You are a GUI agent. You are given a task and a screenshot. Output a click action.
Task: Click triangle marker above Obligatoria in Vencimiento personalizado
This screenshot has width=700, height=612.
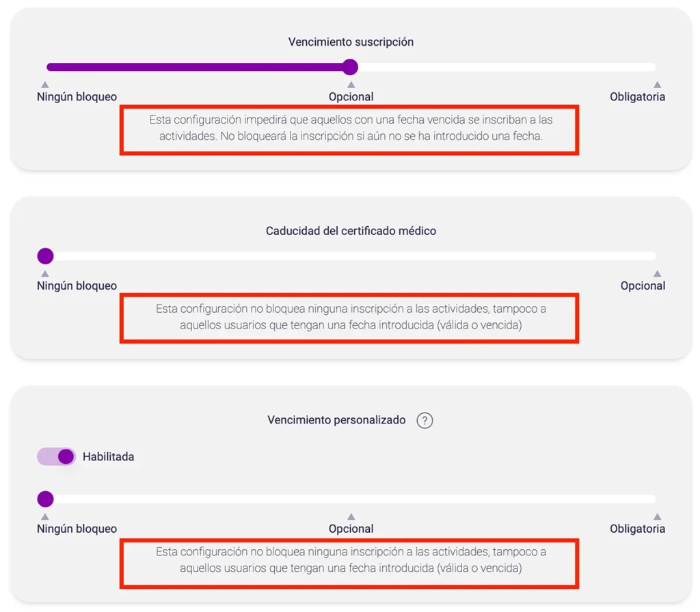click(657, 517)
